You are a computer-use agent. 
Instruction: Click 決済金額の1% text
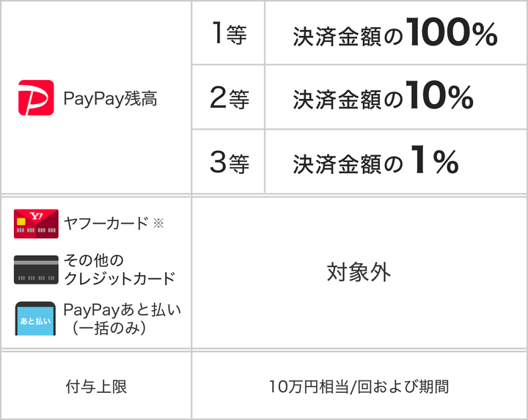375,162
